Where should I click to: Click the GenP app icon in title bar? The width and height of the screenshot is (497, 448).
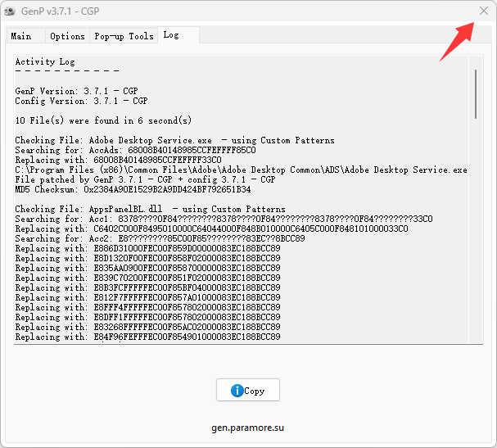tap(10, 11)
